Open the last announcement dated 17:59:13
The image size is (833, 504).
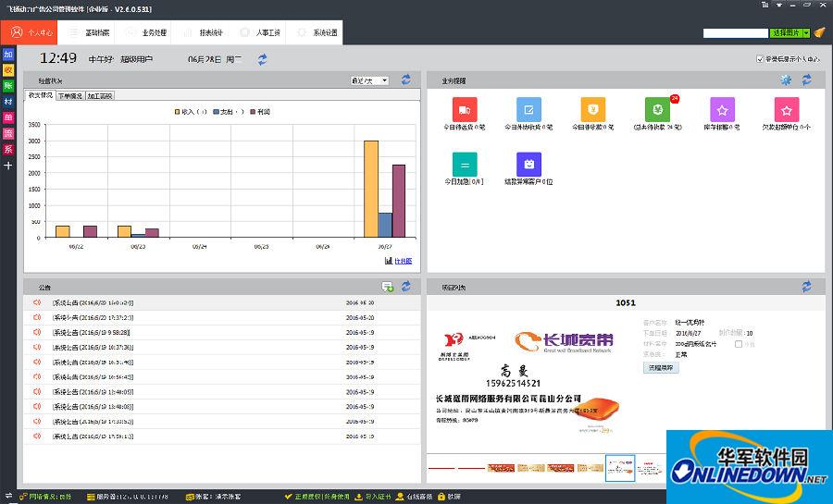coord(222,436)
